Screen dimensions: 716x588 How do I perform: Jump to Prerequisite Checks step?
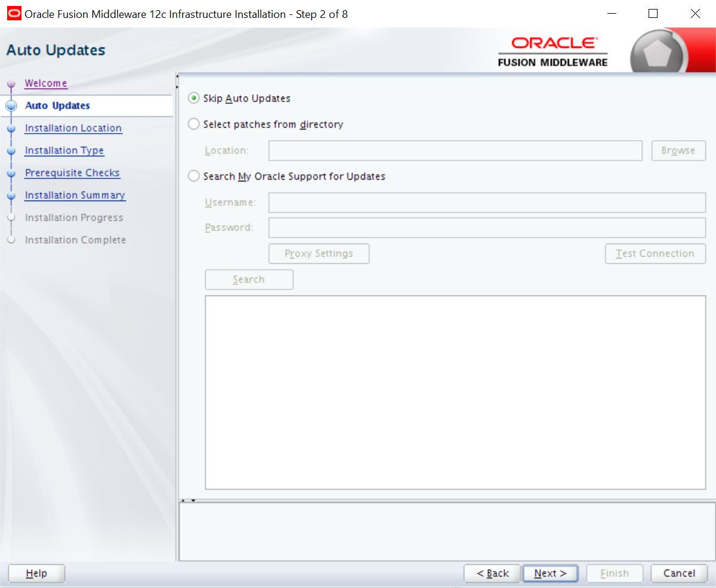[x=72, y=173]
